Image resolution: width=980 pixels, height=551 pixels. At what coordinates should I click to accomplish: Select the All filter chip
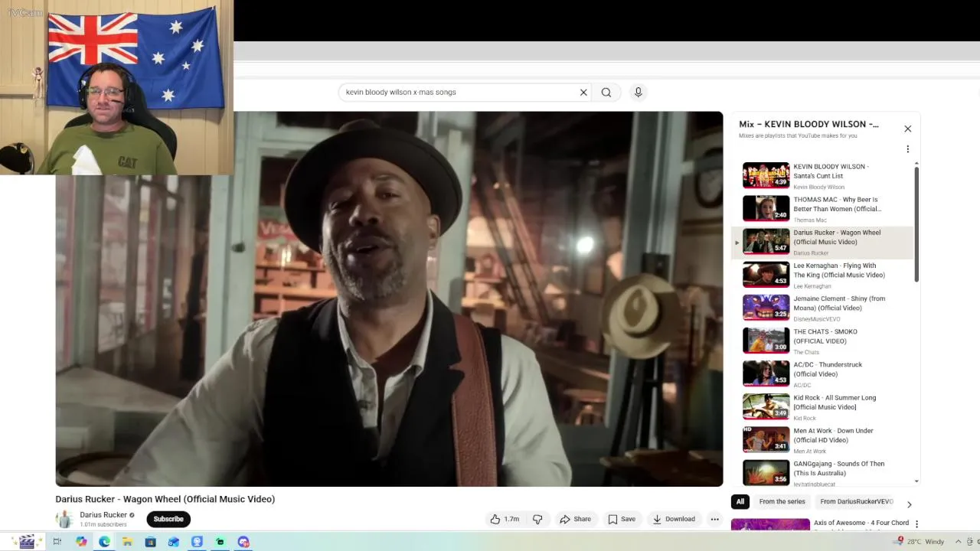740,502
